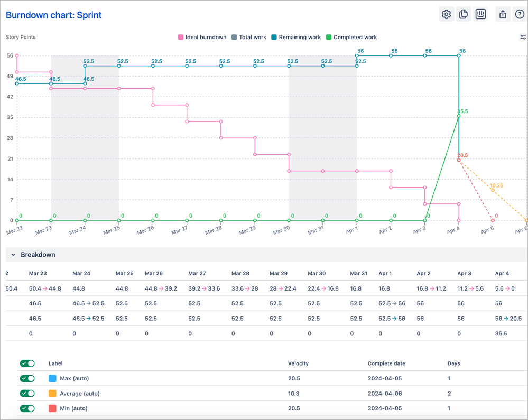Collapse the Breakdown section
The image size is (528, 420).
pyautogui.click(x=13, y=254)
